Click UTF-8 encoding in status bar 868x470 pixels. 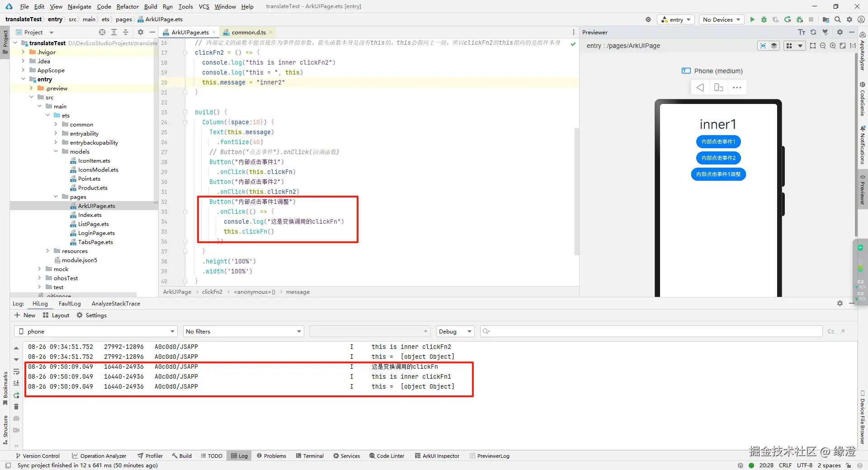click(x=805, y=465)
